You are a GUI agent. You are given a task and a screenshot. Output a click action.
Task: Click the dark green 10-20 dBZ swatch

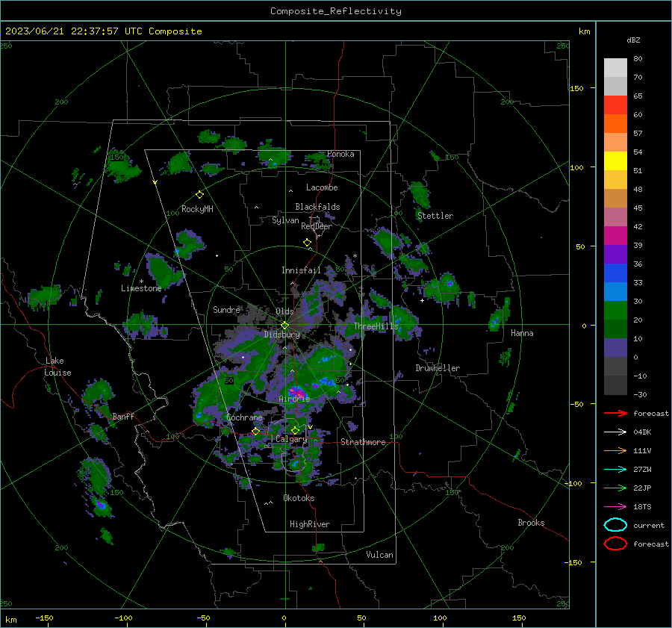pyautogui.click(x=615, y=329)
